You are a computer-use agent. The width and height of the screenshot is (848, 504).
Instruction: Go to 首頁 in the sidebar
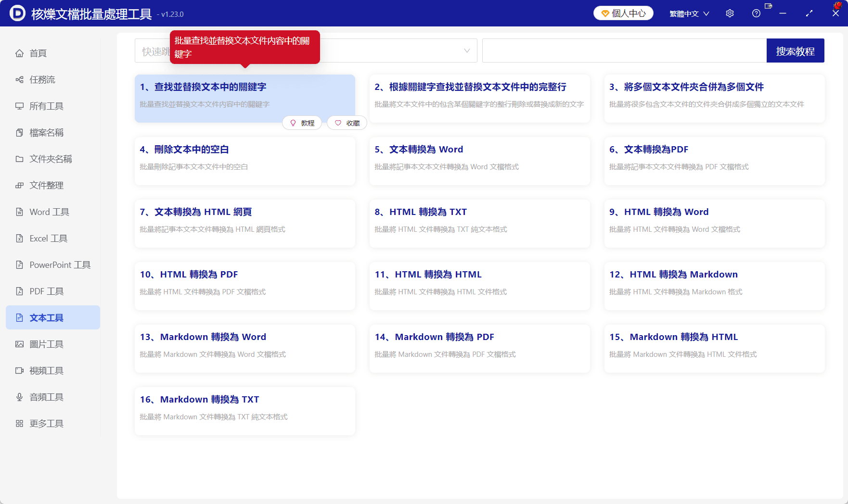click(53, 53)
